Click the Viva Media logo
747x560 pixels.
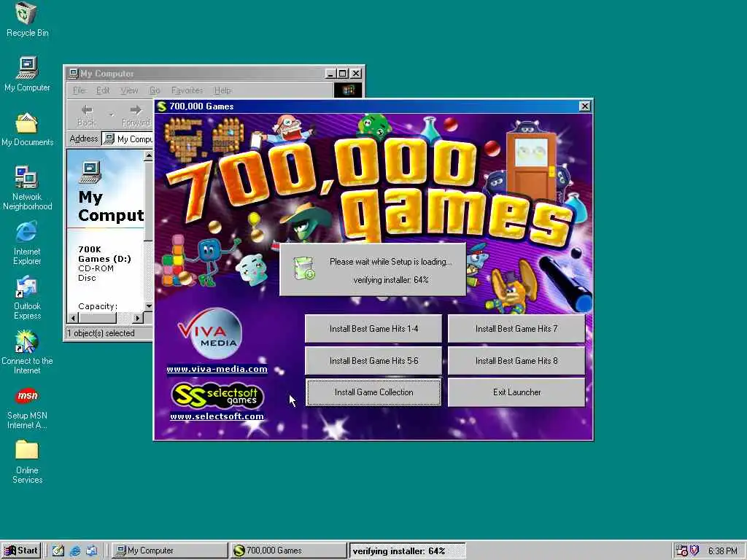(209, 333)
